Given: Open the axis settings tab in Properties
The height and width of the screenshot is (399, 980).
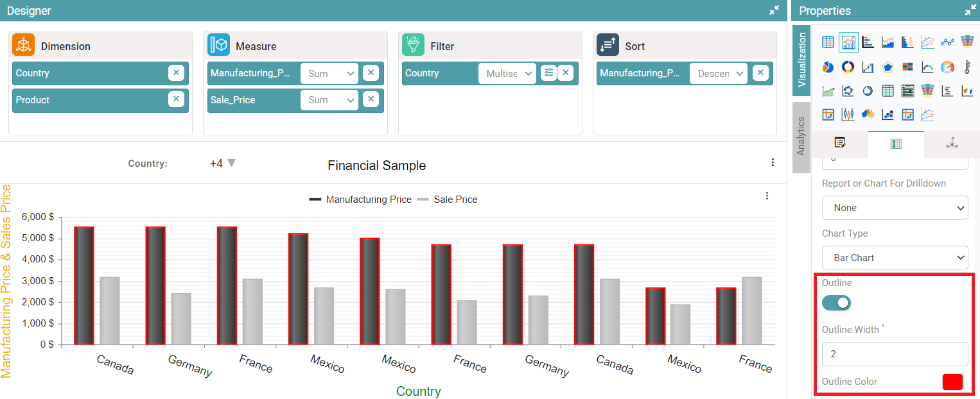Looking at the screenshot, I should pos(952,144).
